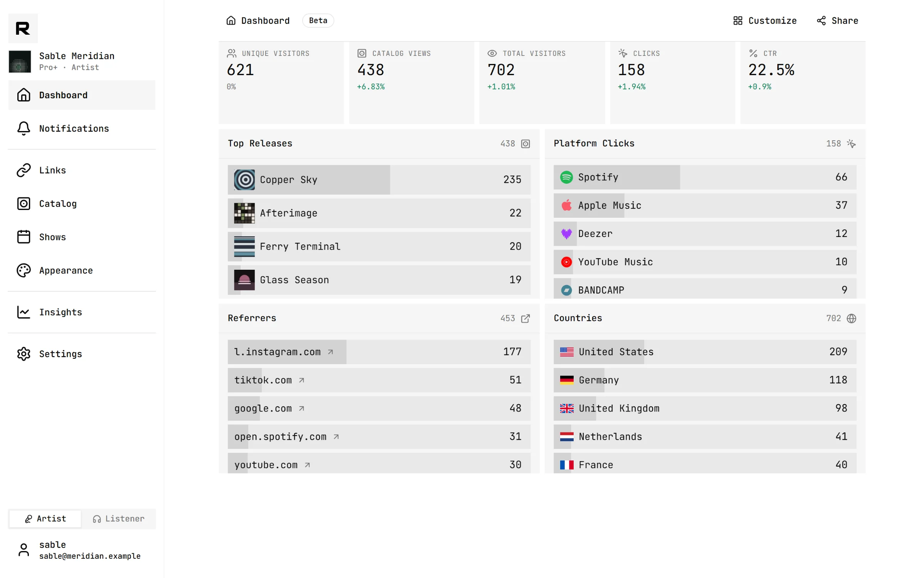Screen dimensions: 924x578
Task: Select the Germany country row
Action: click(x=705, y=380)
